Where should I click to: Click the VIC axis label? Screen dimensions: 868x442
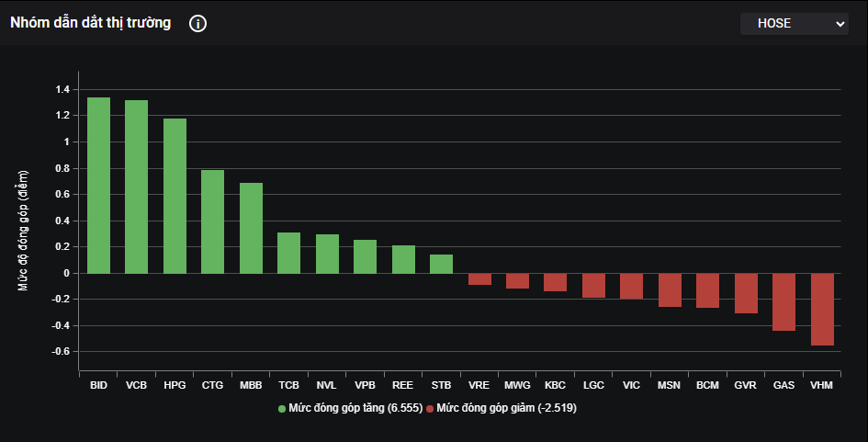[631, 386]
